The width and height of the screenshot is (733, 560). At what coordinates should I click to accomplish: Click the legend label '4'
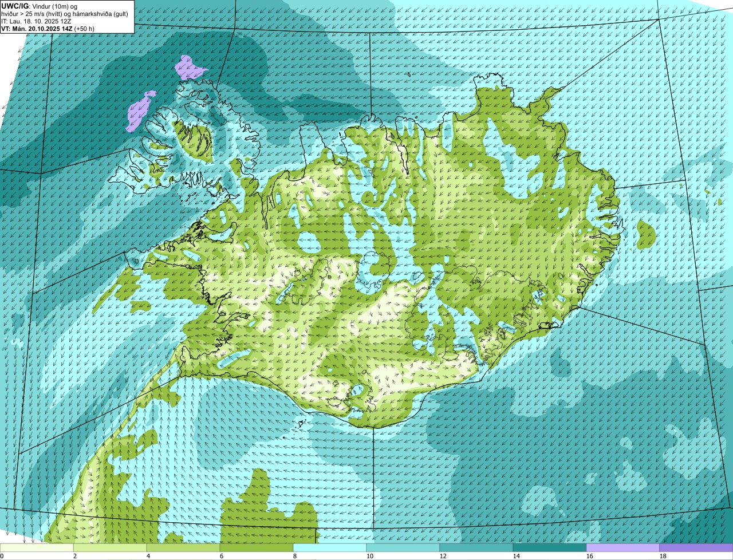coord(148,556)
